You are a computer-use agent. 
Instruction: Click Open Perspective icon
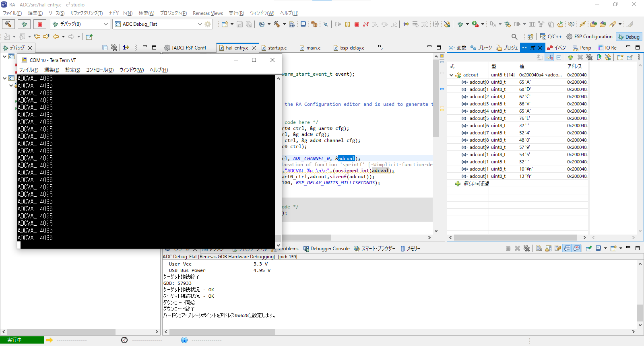[530, 37]
